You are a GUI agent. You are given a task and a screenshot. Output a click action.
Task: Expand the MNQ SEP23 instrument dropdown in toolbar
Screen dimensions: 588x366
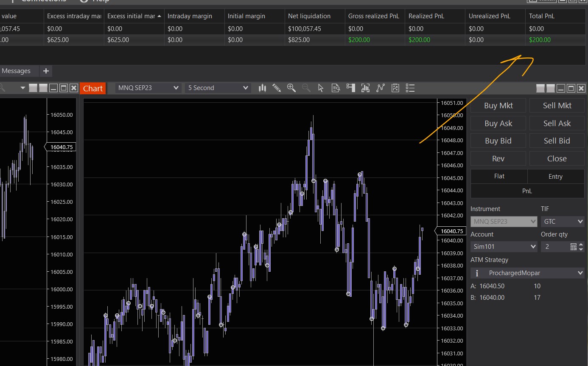coord(148,88)
